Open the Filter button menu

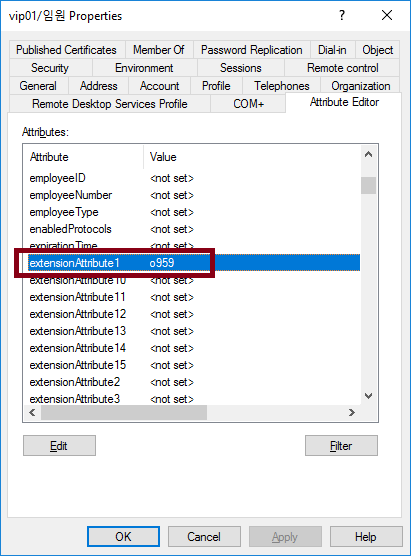click(341, 445)
